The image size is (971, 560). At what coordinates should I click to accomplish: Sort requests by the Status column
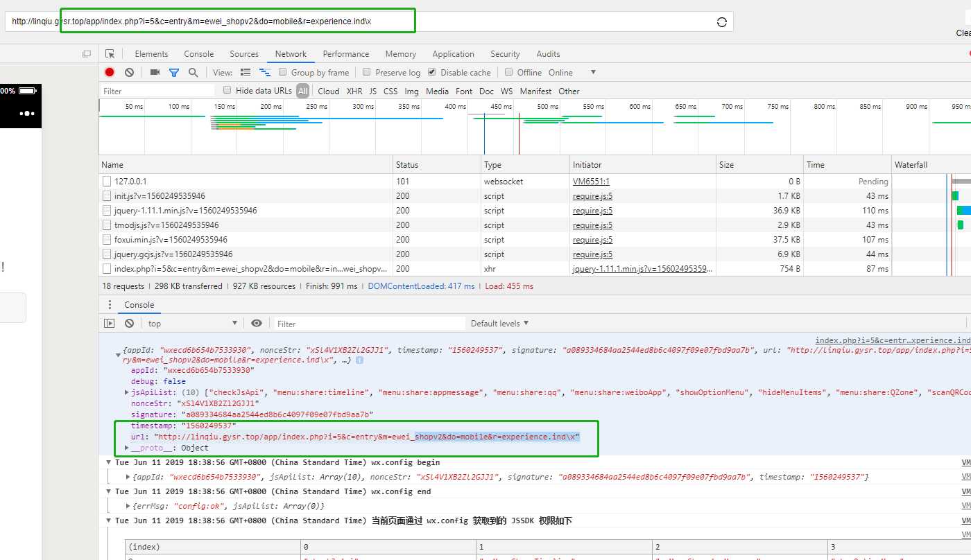point(437,165)
